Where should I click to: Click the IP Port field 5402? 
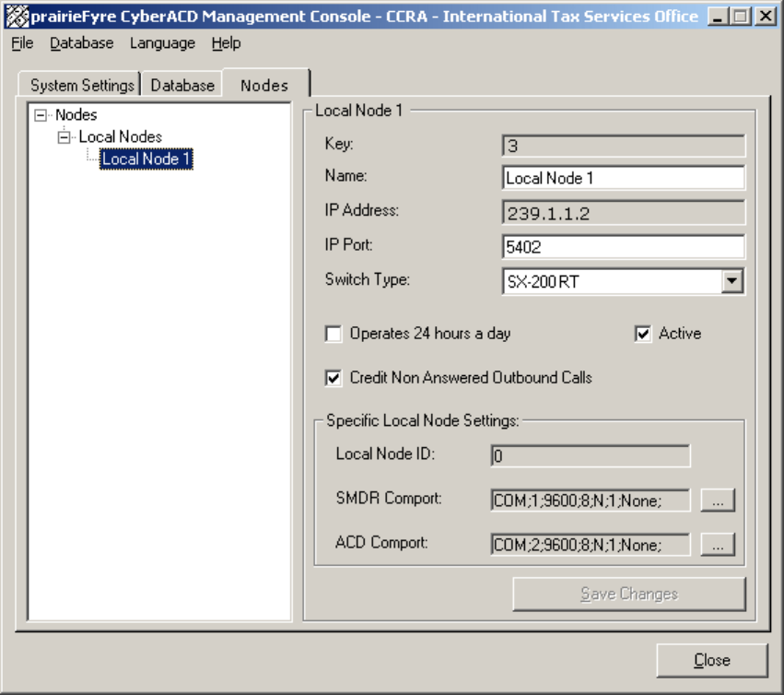pos(624,247)
